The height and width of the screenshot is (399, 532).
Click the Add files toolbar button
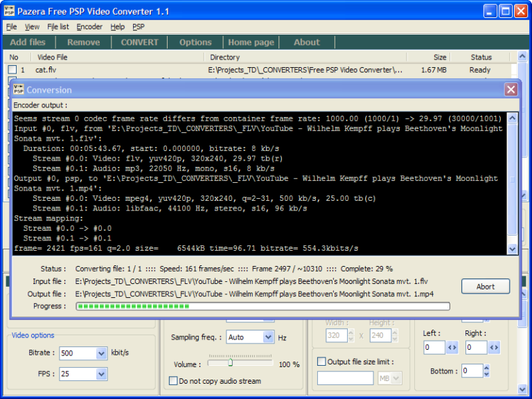pos(28,42)
